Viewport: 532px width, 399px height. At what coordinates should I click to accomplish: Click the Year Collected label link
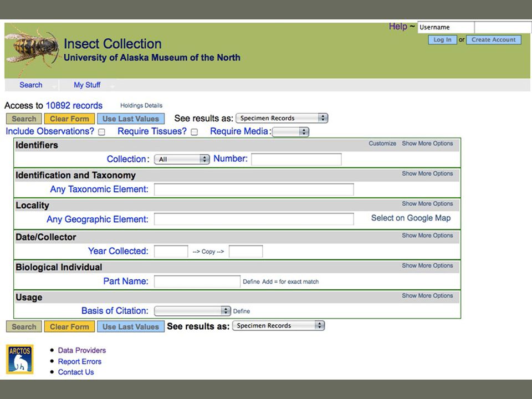pyautogui.click(x=118, y=251)
